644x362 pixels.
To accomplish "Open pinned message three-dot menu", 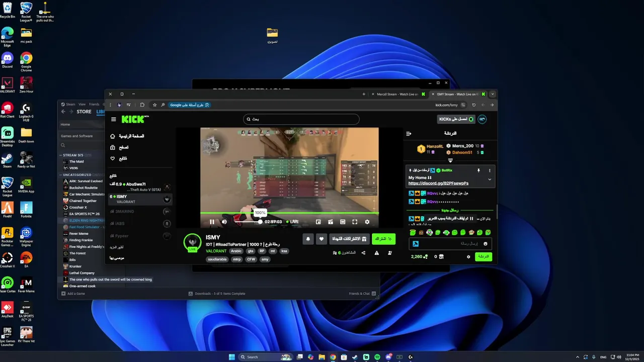I will coord(490,170).
